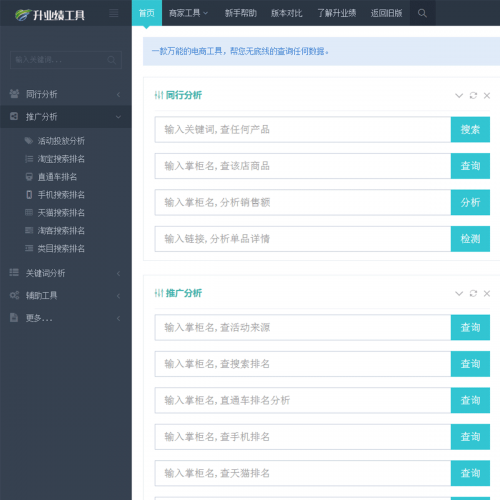
Task: Expand the 更多... sidebar menu
Action: click(118, 319)
